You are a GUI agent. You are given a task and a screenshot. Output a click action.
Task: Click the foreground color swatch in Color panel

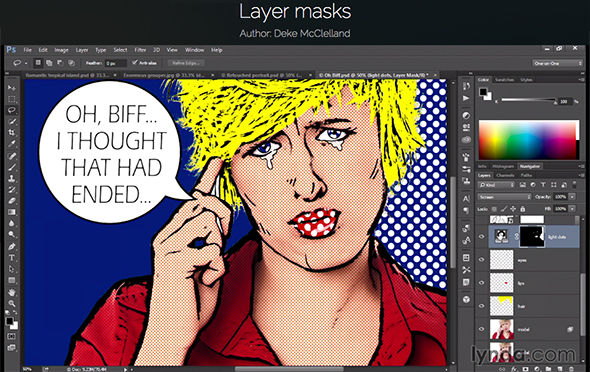(483, 91)
